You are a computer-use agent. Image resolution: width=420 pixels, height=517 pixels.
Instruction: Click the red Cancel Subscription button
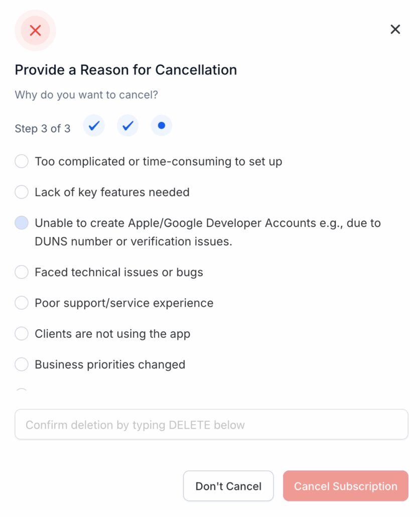pyautogui.click(x=345, y=486)
